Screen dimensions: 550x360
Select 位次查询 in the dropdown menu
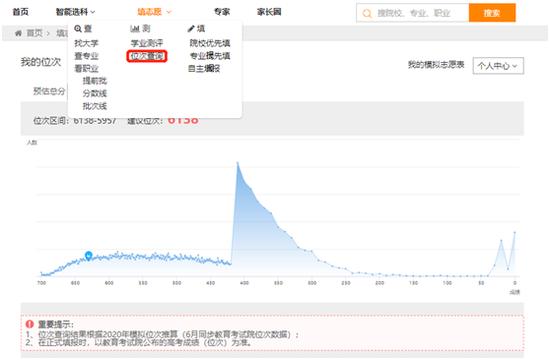click(x=147, y=56)
